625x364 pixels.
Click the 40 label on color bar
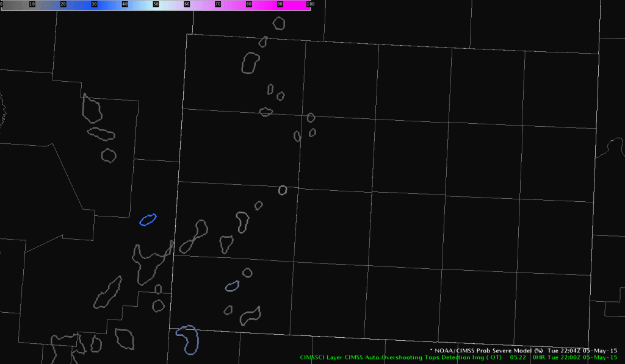[125, 5]
